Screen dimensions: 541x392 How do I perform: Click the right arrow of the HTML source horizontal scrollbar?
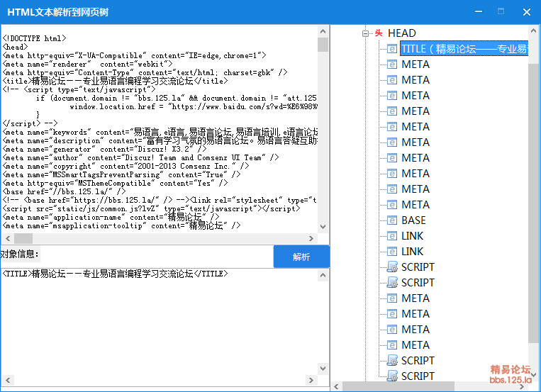(x=311, y=238)
